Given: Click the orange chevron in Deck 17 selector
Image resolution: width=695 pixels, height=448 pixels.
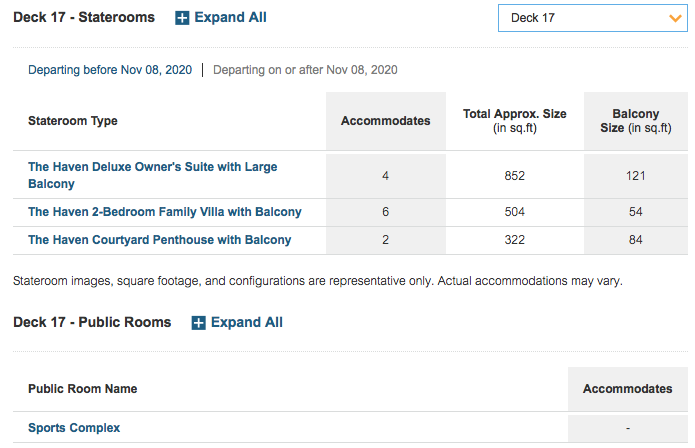Looking at the screenshot, I should pos(675,18).
